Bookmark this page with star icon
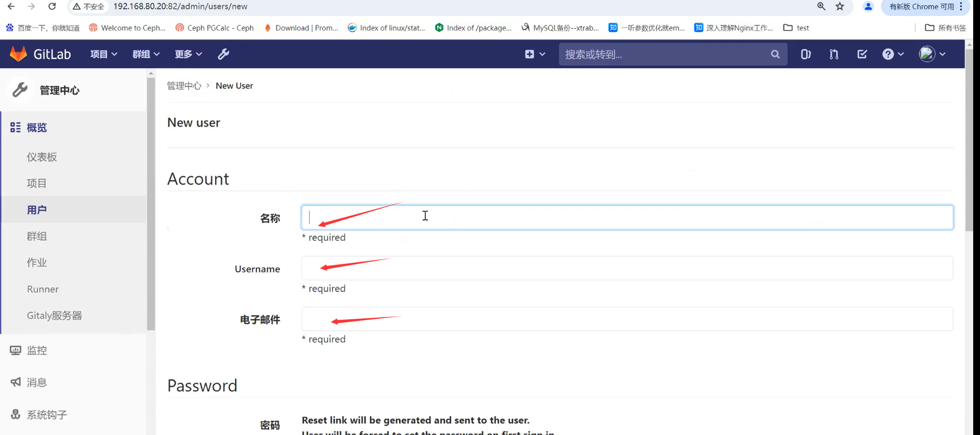 point(840,6)
